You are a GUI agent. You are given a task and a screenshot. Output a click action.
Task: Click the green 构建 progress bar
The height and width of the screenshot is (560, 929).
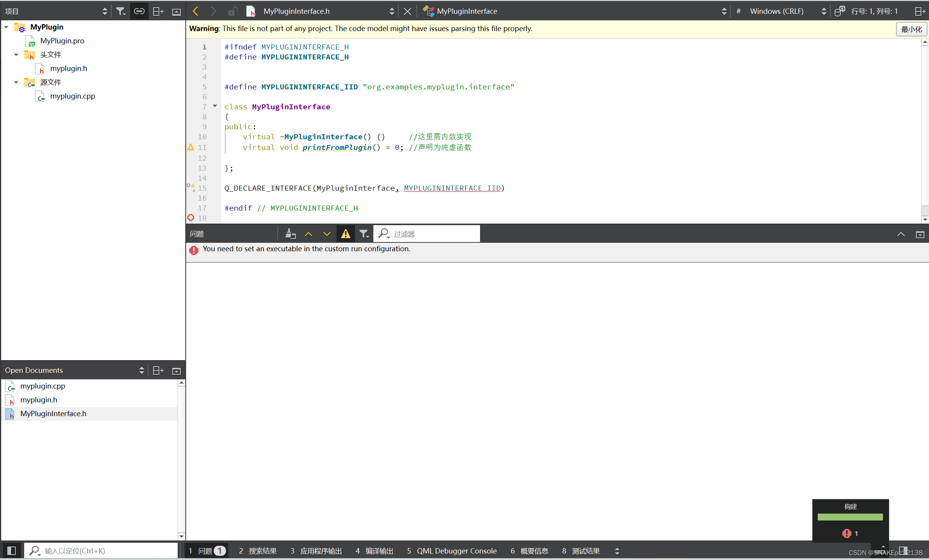850,517
